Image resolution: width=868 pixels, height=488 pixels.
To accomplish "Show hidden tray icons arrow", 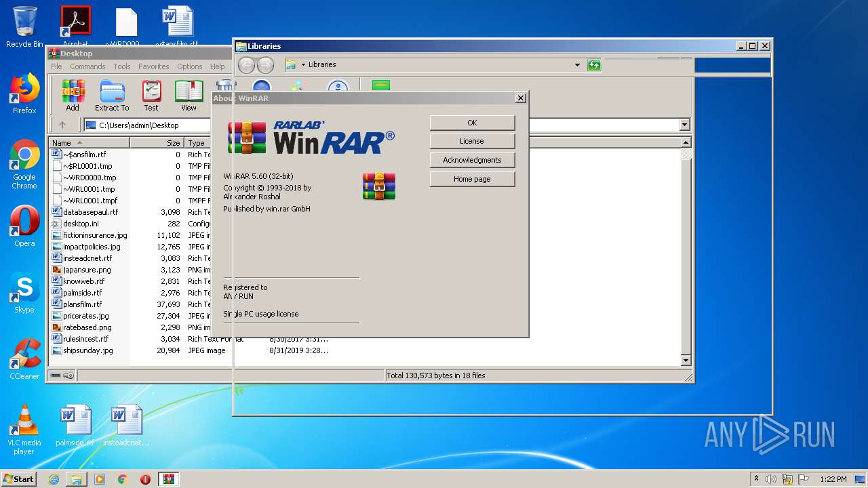I will [x=756, y=479].
